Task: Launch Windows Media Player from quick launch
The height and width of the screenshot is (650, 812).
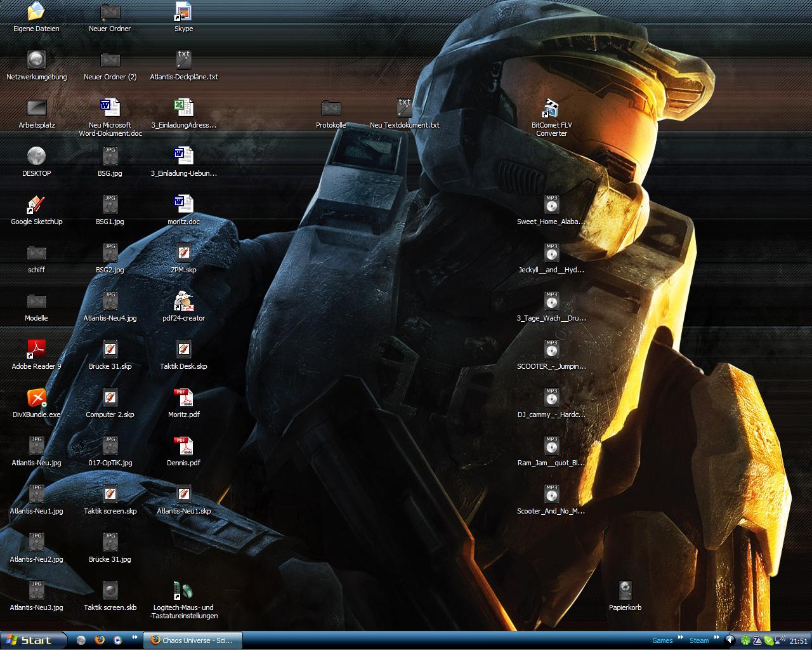Action: click(x=117, y=640)
